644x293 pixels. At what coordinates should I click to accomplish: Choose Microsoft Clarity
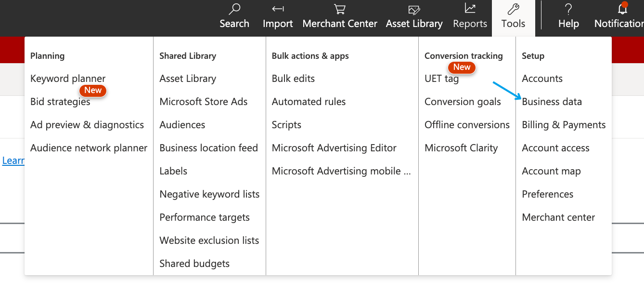(461, 148)
